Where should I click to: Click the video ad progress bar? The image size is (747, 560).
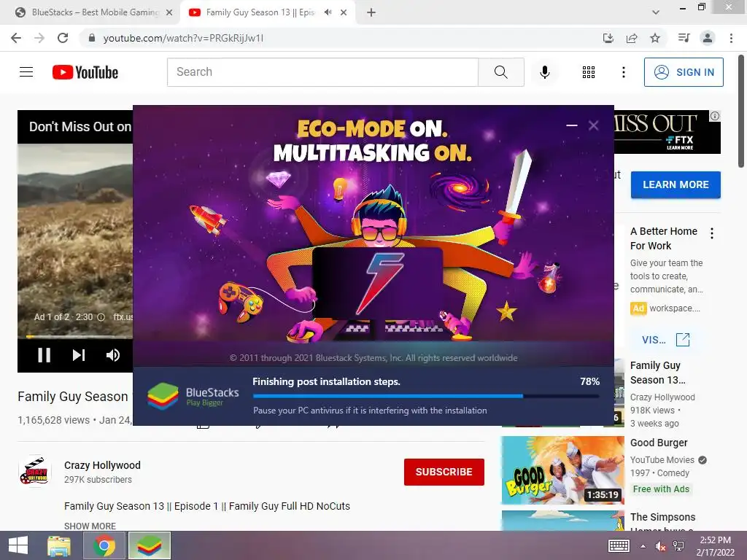click(79, 336)
